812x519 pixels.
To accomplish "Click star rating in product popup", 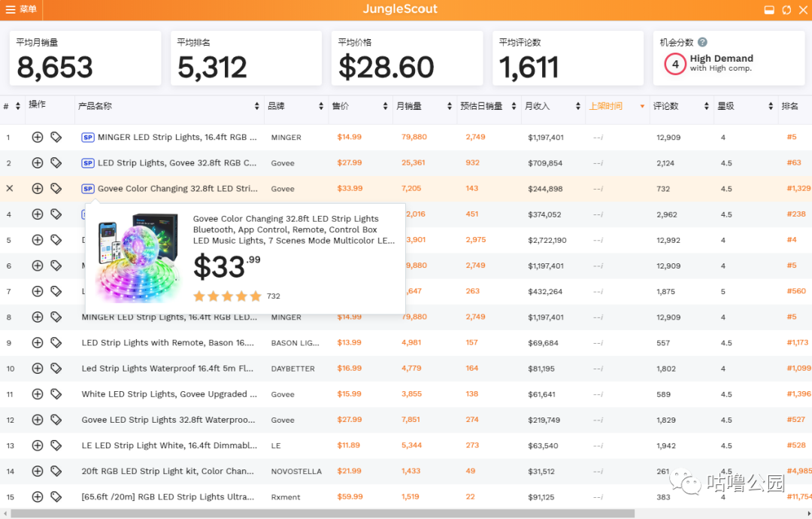I will click(227, 296).
